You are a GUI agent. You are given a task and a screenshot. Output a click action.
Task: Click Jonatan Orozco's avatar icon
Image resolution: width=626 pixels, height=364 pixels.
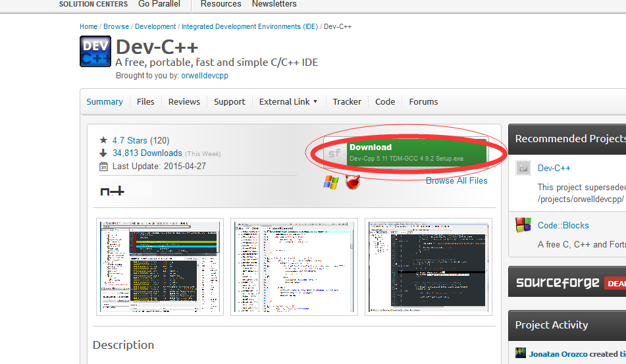point(520,353)
